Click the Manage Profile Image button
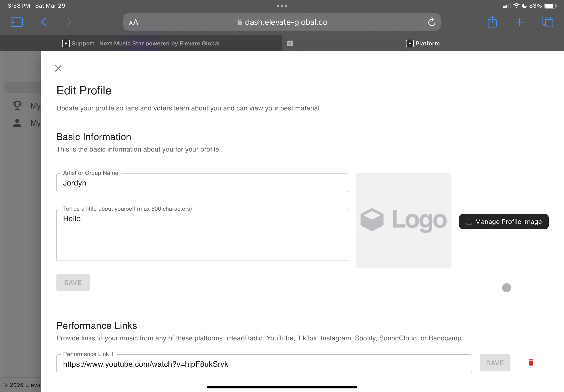 click(504, 222)
